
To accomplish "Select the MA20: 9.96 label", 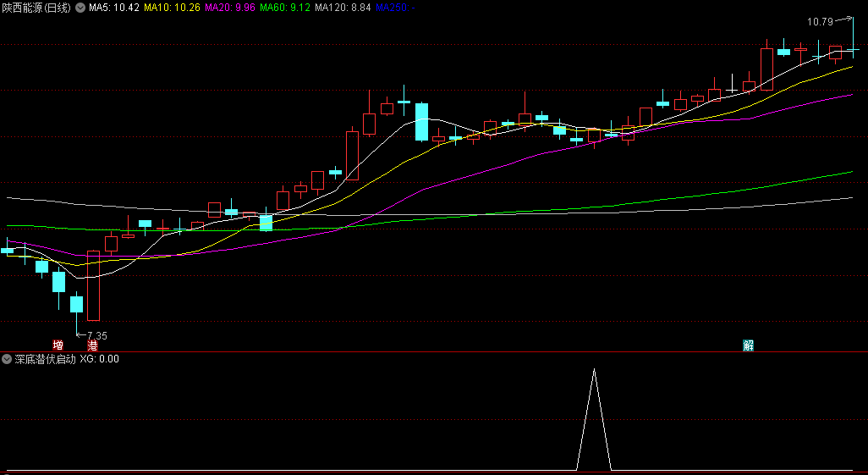I will (230, 8).
